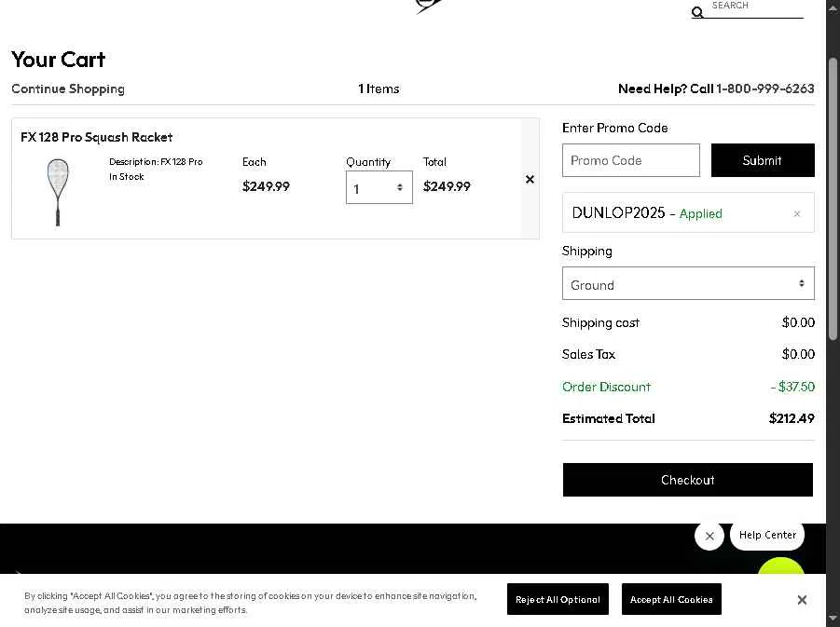Click the "In Stock" status text

[x=127, y=177]
